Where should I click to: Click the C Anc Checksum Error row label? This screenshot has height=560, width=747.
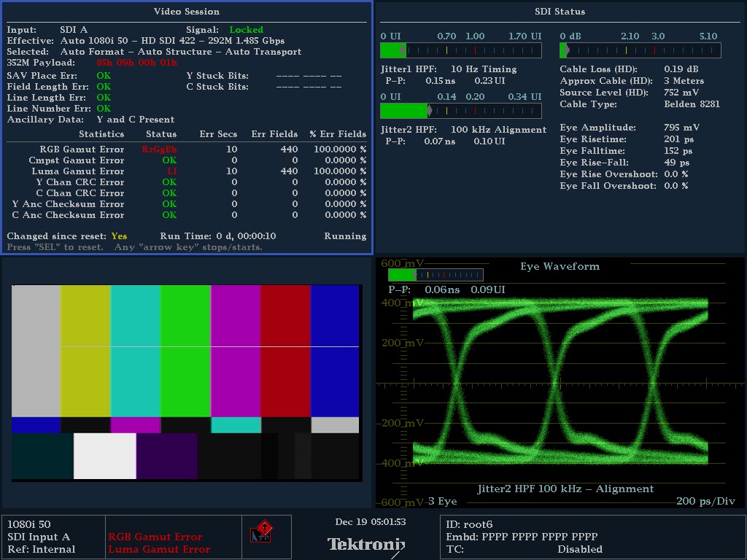click(68, 215)
